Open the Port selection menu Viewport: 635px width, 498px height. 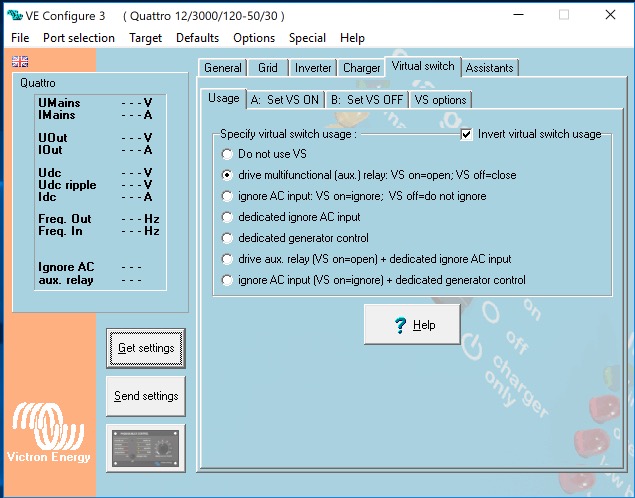(x=79, y=38)
